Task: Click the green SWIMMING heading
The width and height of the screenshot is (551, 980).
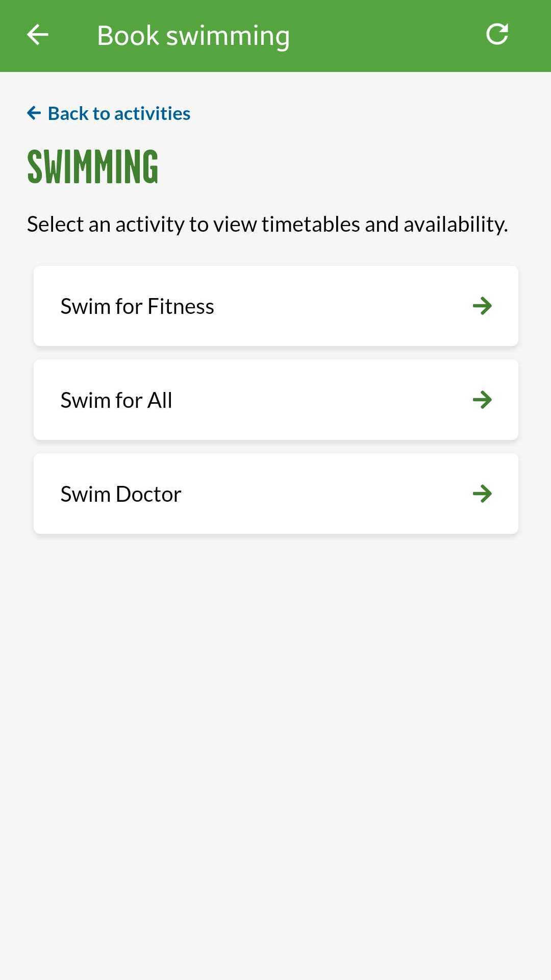Action: point(93,166)
